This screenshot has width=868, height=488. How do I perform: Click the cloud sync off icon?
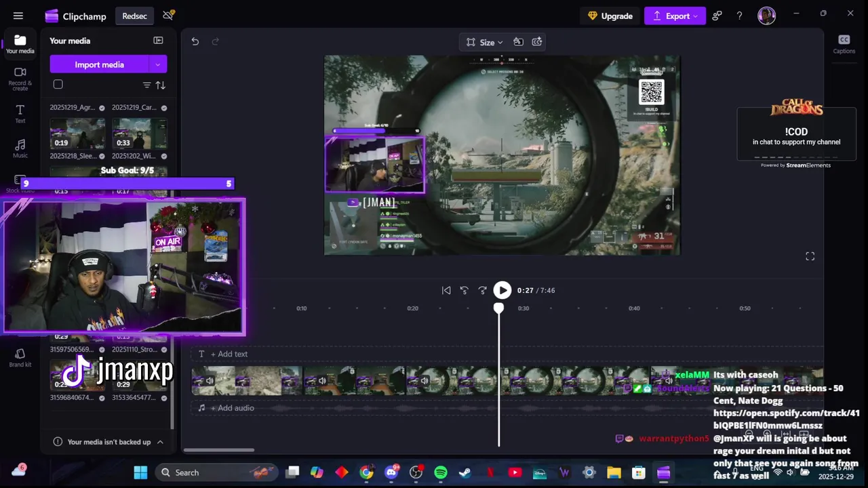click(x=168, y=16)
